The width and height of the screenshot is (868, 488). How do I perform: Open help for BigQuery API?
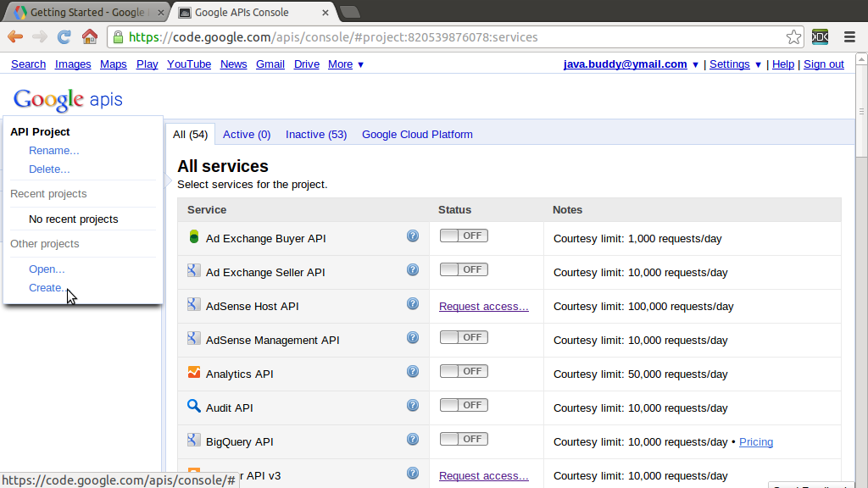point(413,440)
